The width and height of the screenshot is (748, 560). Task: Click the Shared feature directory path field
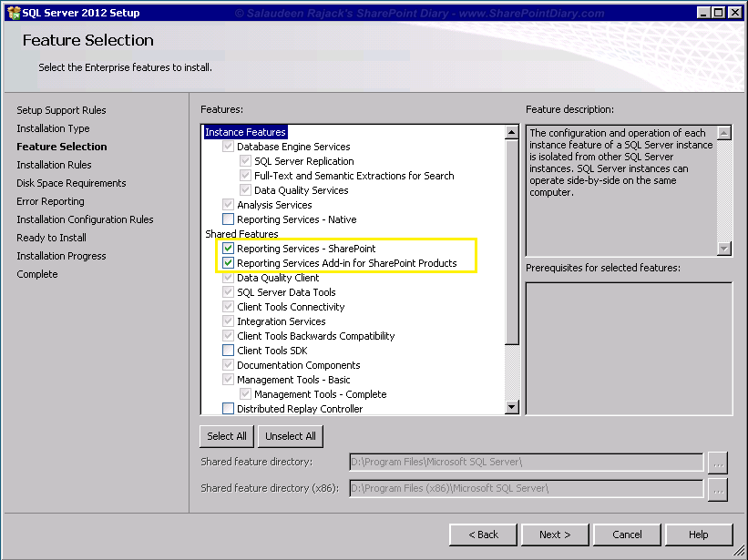[527, 462]
